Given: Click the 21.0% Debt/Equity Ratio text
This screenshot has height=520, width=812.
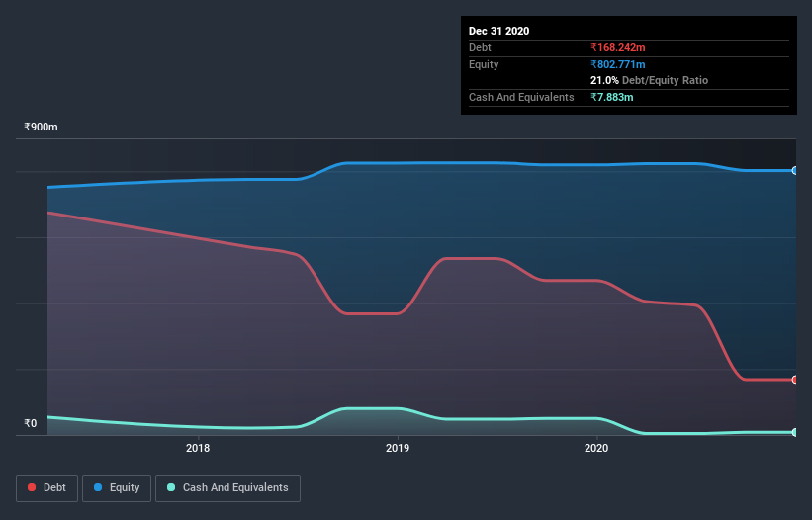Looking at the screenshot, I should point(650,80).
